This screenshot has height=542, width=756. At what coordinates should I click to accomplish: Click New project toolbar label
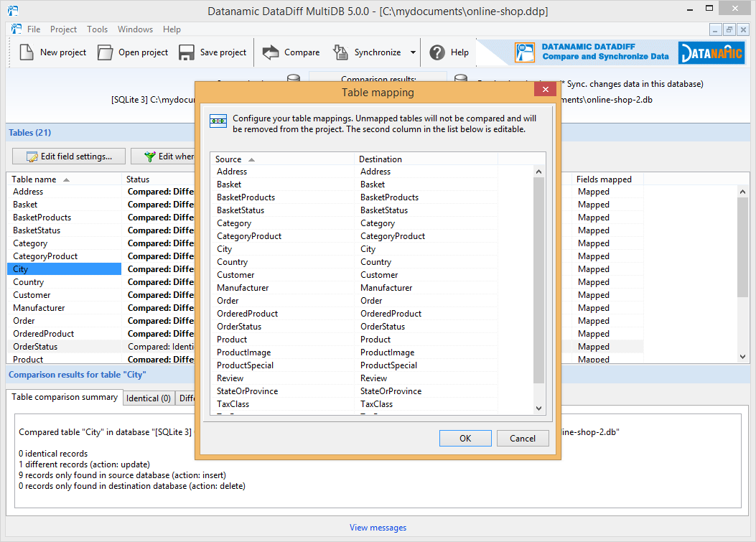coord(63,52)
